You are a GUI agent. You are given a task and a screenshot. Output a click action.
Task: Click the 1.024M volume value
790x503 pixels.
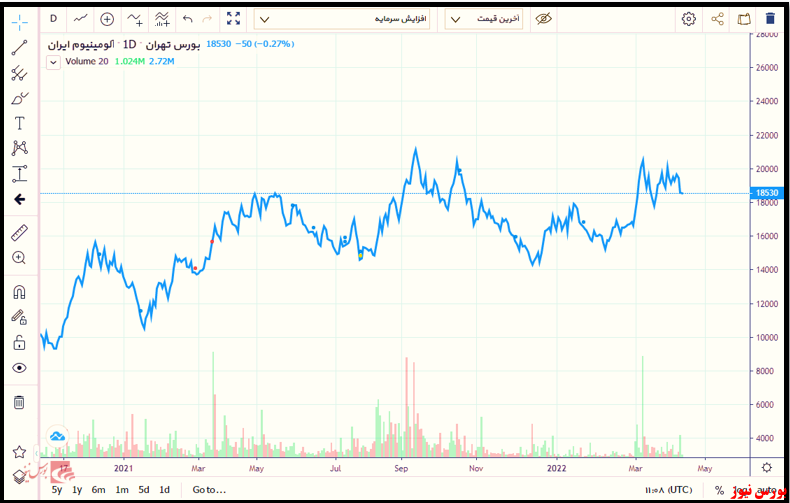click(x=130, y=61)
